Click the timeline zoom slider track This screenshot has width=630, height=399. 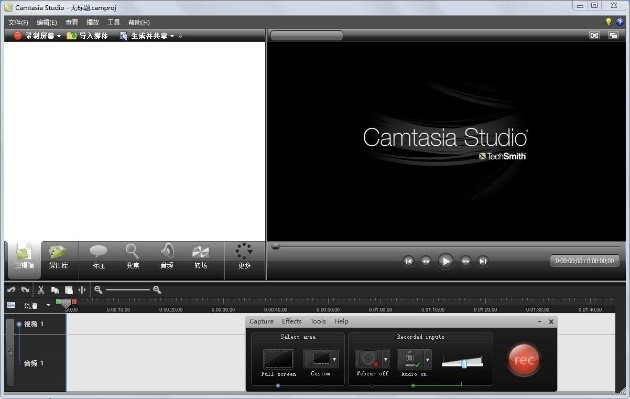128,290
